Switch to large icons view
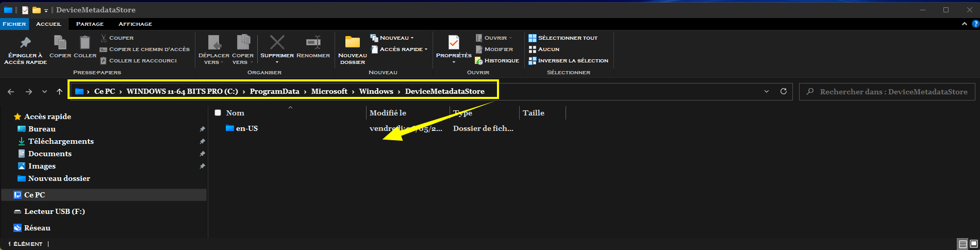 [973, 244]
